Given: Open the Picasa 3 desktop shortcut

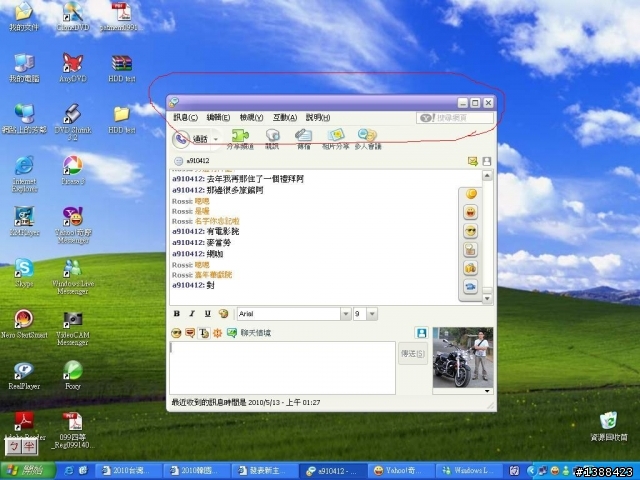Looking at the screenshot, I should tap(73, 170).
